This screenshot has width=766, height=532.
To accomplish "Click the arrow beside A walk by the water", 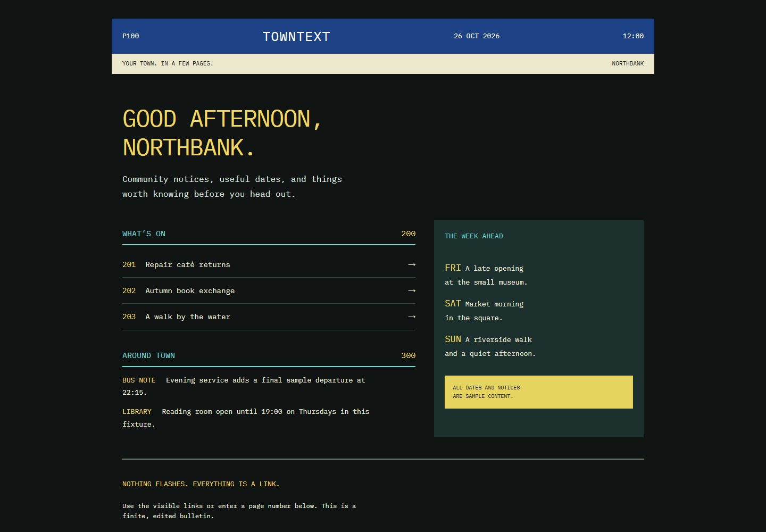I will [412, 317].
